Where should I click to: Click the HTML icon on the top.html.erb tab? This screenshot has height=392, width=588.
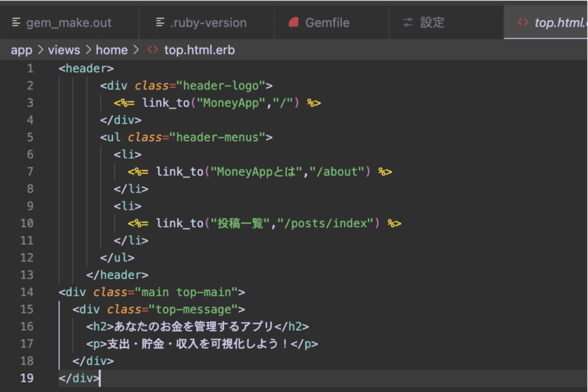(x=523, y=23)
